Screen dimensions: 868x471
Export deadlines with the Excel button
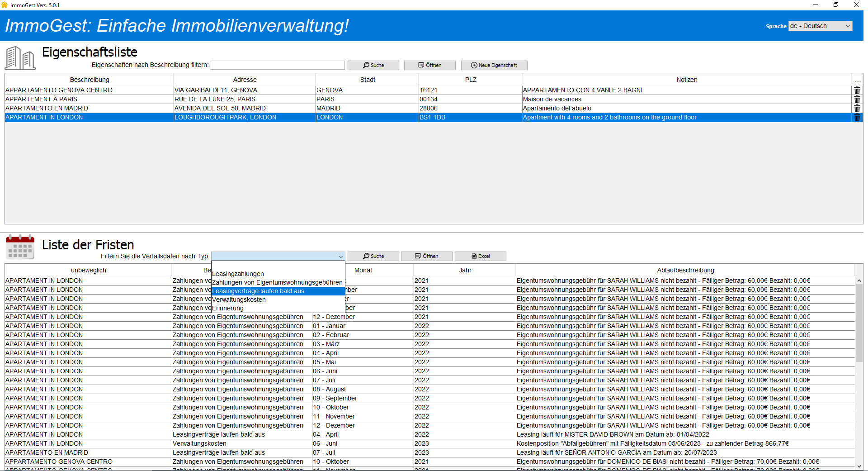(x=481, y=256)
